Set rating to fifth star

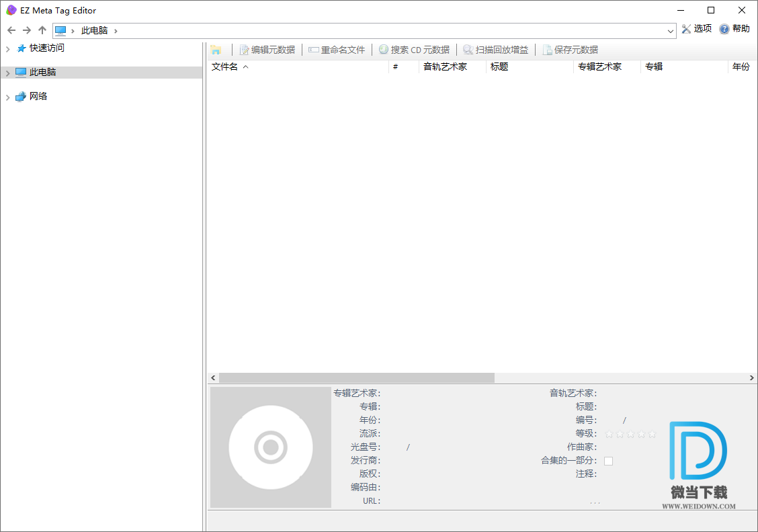652,434
